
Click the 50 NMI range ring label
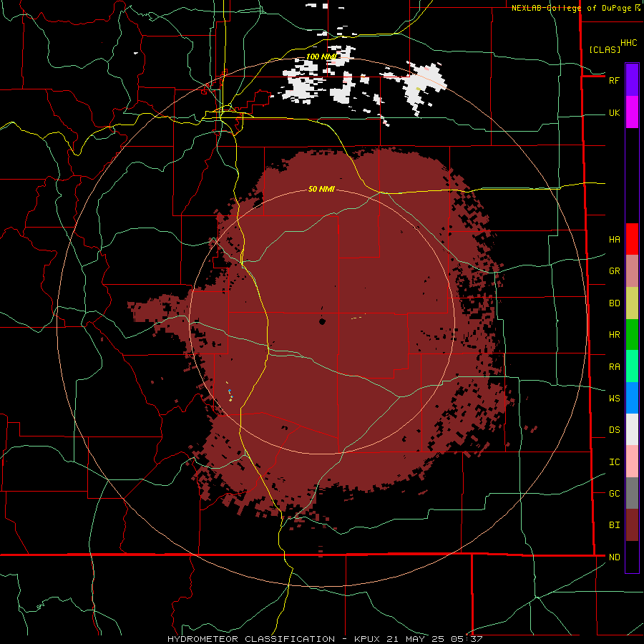321,189
